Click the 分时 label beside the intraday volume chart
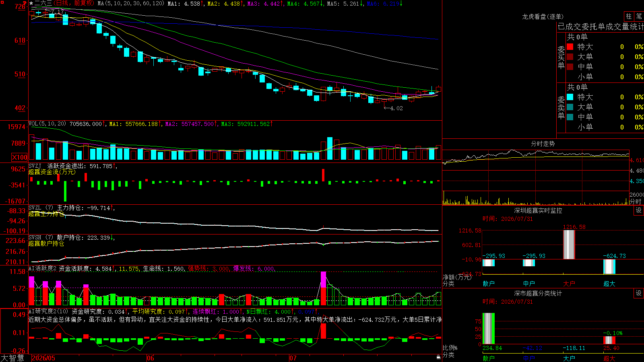The width and height of the screenshot is (644, 362). (x=636, y=202)
